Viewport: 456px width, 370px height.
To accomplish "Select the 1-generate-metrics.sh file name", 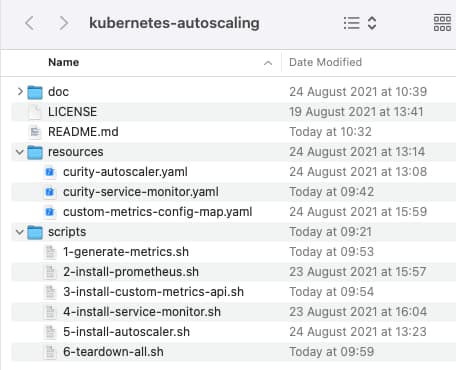I will (x=126, y=252).
